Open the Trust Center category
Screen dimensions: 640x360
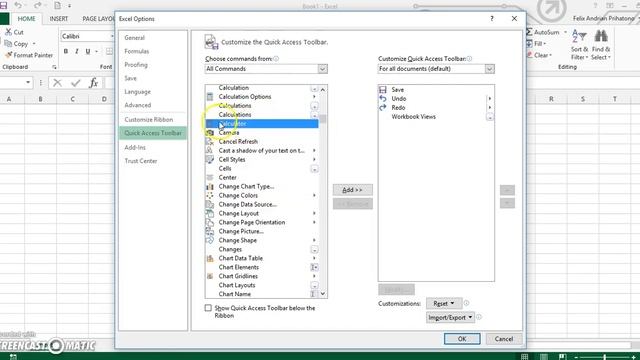141,161
